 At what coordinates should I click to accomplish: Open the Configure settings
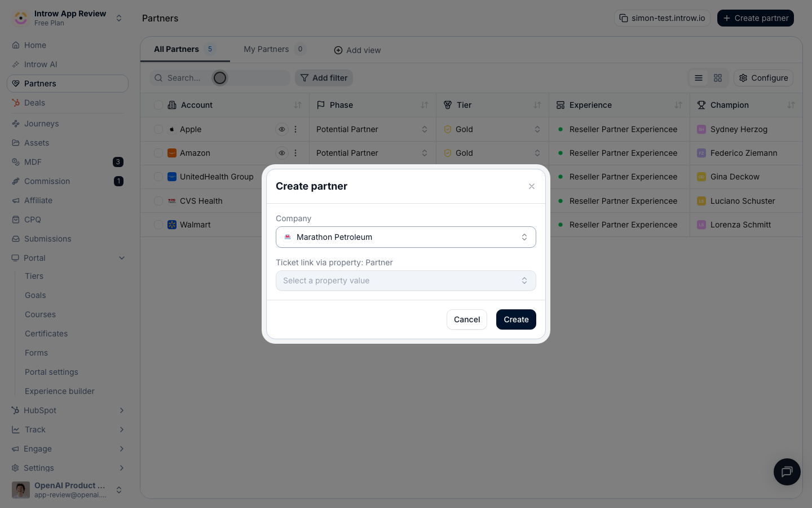pyautogui.click(x=764, y=78)
